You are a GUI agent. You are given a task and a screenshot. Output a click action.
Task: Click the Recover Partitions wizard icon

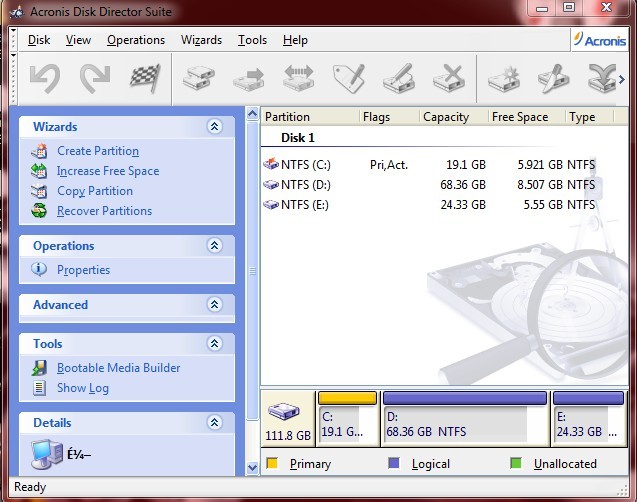coord(39,211)
